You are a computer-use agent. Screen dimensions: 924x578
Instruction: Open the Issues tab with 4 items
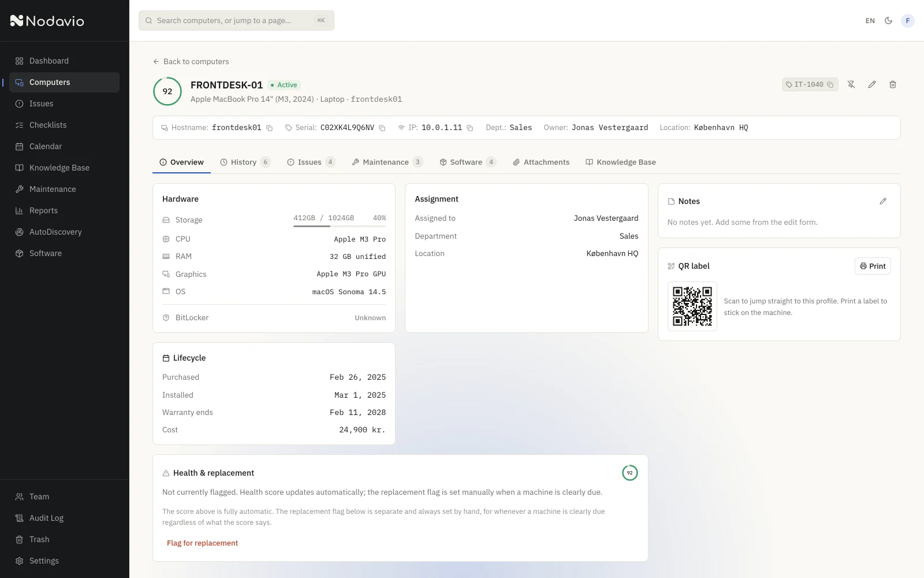[x=311, y=162]
